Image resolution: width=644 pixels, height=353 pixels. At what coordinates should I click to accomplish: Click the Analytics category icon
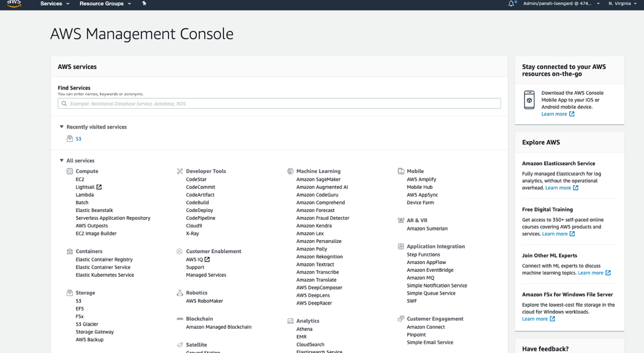pos(291,321)
